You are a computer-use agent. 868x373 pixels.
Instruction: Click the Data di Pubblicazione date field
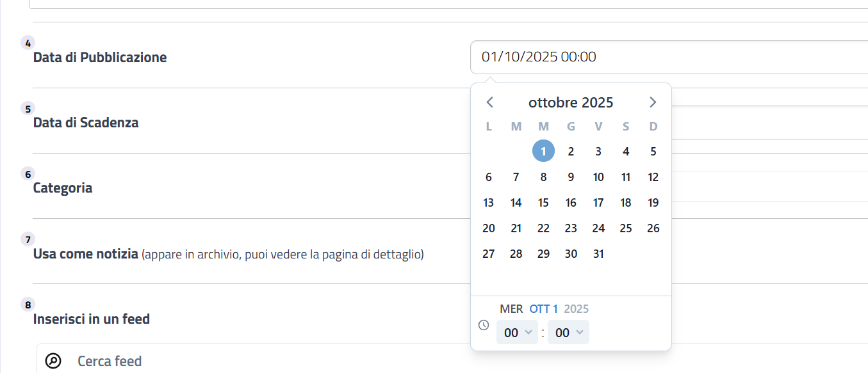coord(666,58)
